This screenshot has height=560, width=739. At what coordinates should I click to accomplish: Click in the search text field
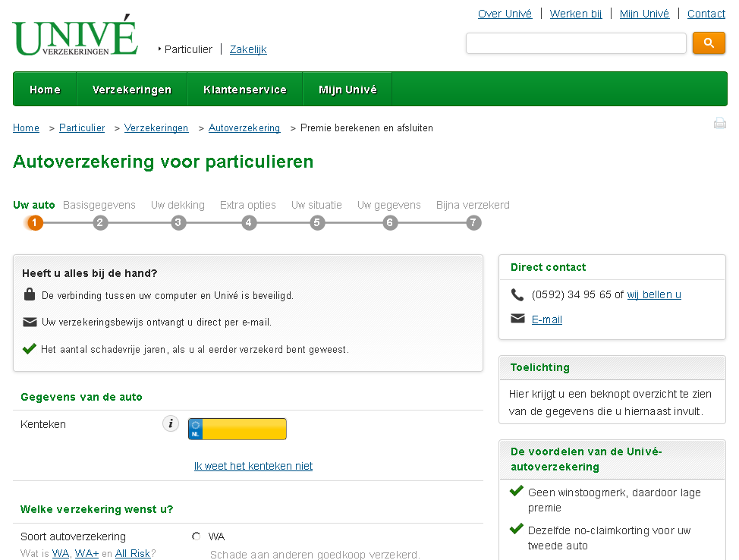pyautogui.click(x=576, y=43)
